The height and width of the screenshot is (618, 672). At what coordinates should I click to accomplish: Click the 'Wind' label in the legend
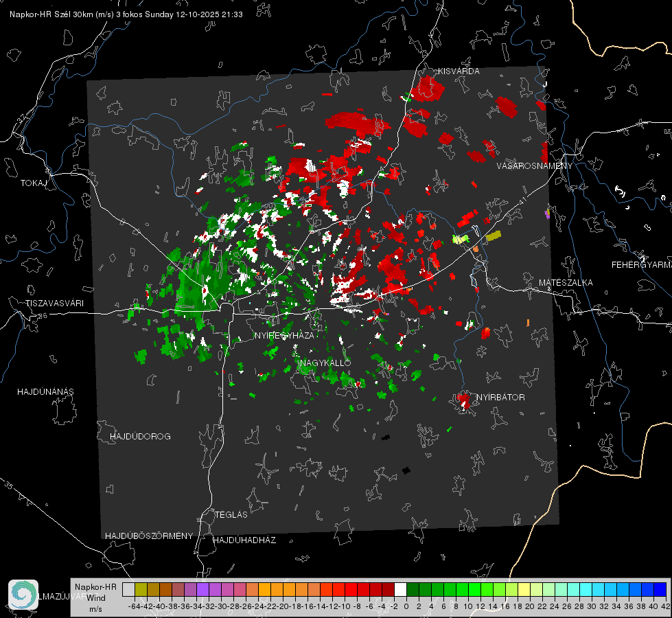pos(96,598)
